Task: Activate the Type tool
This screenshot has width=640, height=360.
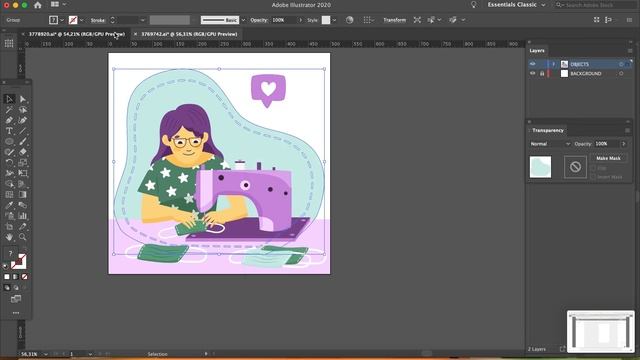Action: coord(9,131)
